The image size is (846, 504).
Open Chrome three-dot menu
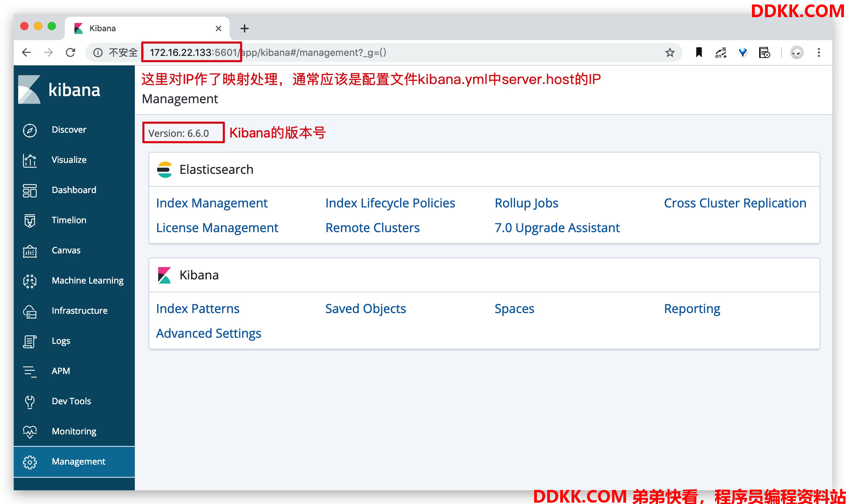coord(819,52)
